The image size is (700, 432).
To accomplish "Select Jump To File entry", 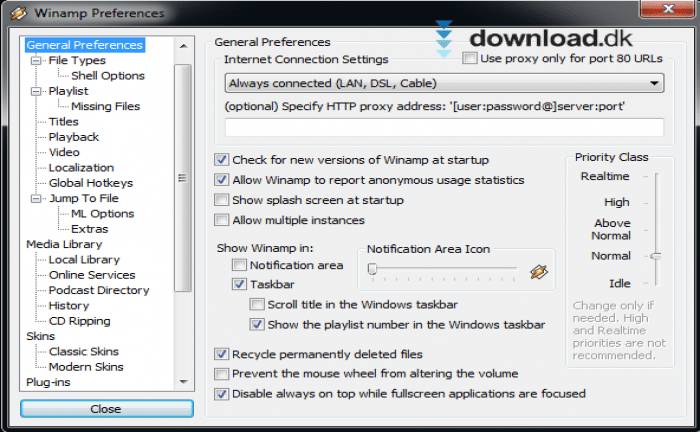I will (x=83, y=198).
